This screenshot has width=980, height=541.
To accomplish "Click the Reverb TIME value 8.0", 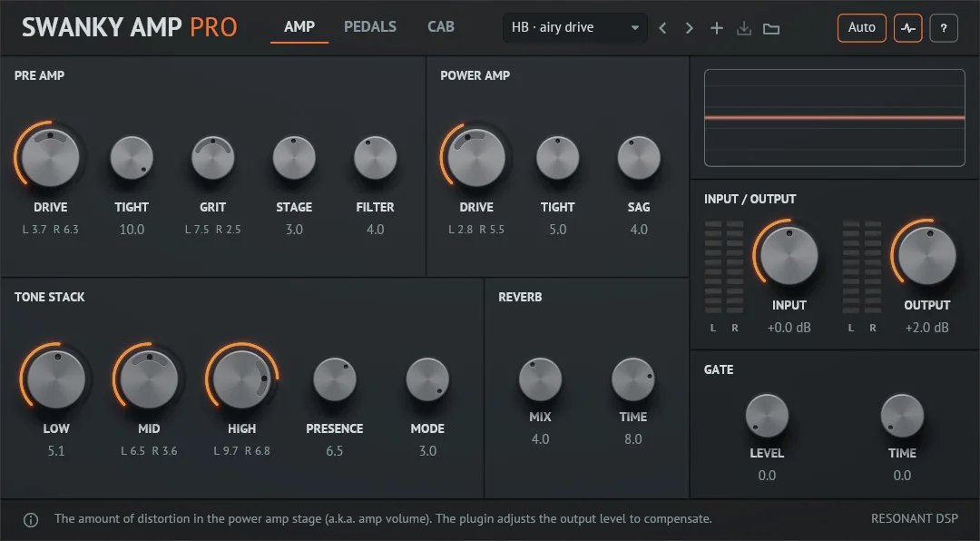I will [x=633, y=439].
